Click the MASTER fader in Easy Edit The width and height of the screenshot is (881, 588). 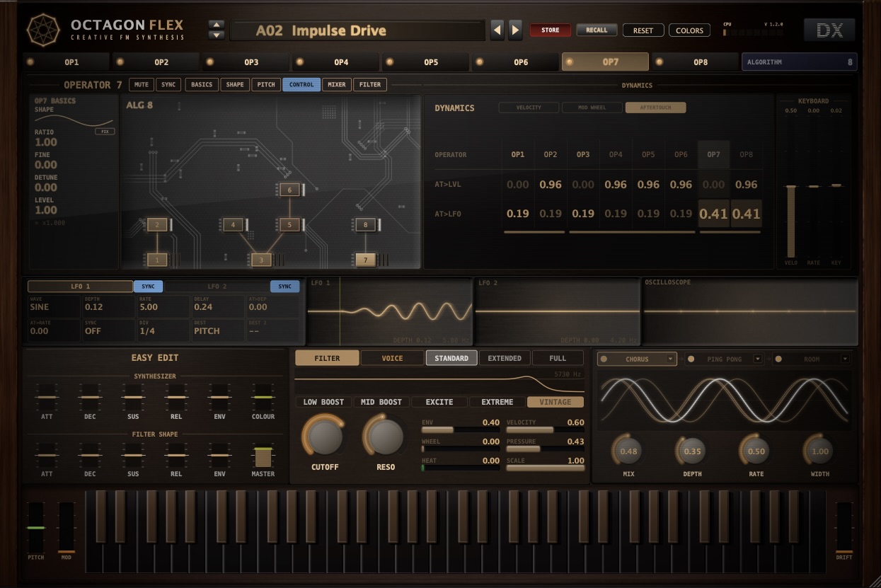tap(263, 456)
